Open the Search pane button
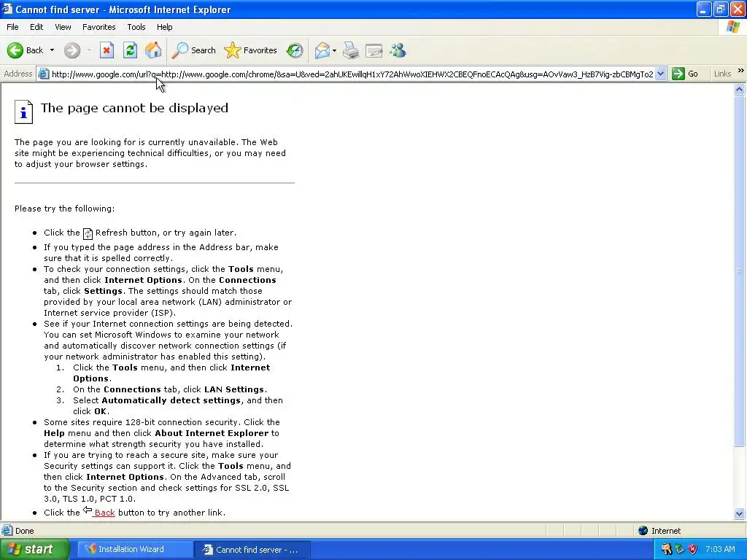 (193, 50)
